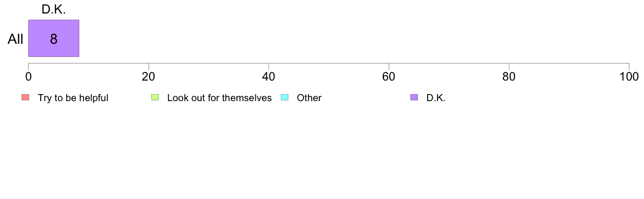The width and height of the screenshot is (644, 199).
Task: Click the axis tick label 20
Action: tap(149, 76)
